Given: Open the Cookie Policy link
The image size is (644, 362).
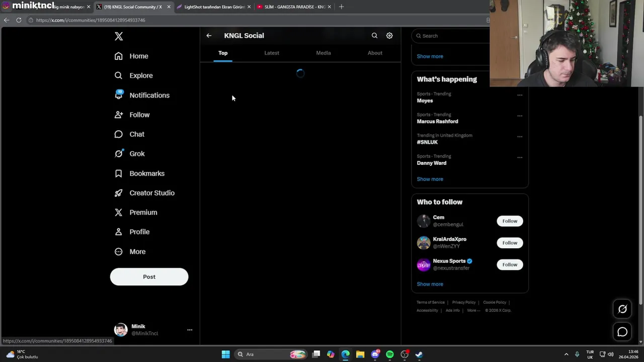Looking at the screenshot, I should tap(495, 302).
